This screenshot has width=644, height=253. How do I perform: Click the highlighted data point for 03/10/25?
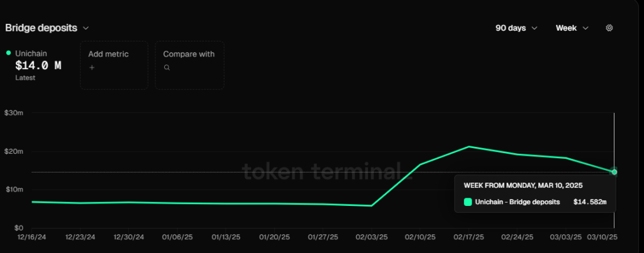(x=614, y=172)
